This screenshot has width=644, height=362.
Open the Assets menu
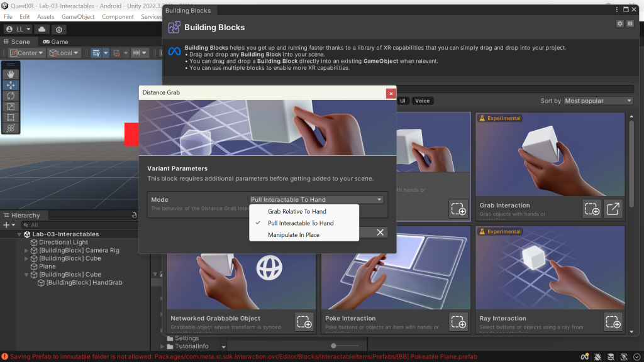[45, 17]
